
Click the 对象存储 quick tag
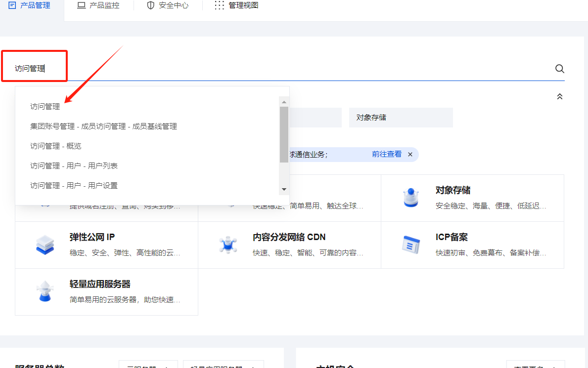401,118
